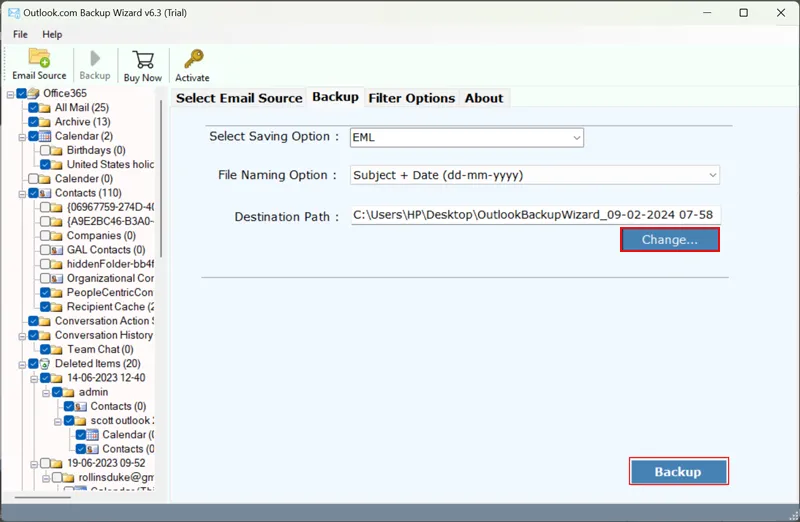Toggle the Team Chat (0) checkbox
The height and width of the screenshot is (522, 800).
point(45,350)
